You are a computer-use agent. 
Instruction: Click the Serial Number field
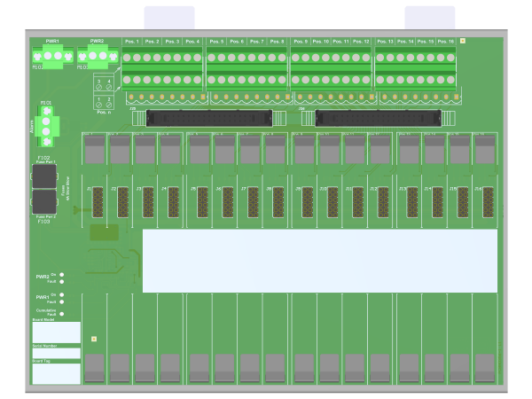point(57,353)
